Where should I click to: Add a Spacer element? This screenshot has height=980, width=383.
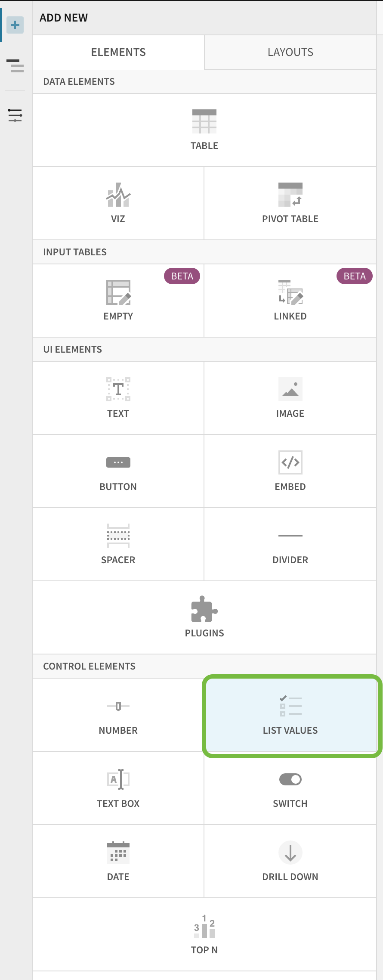coord(118,543)
